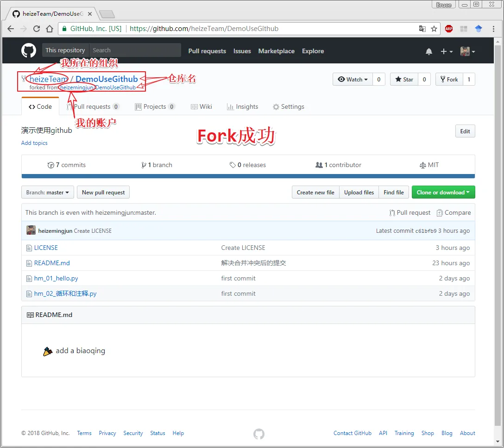This screenshot has height=448, width=504.
Task: Click the blue extension icon in toolbar
Action: tap(479, 29)
